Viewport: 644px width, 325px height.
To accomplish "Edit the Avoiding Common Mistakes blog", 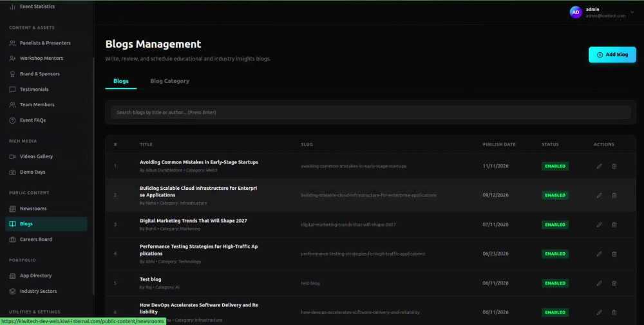I will [599, 166].
